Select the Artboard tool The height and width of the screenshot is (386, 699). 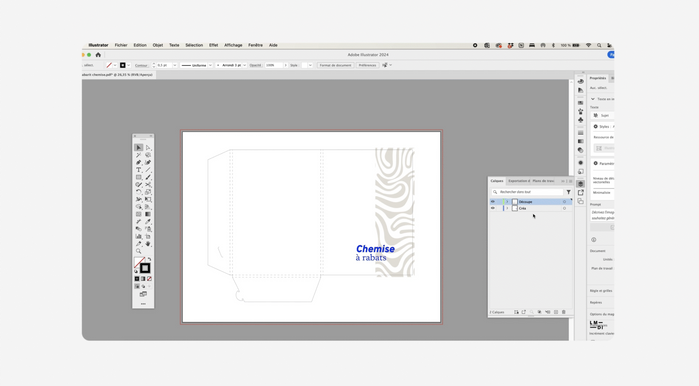click(148, 236)
